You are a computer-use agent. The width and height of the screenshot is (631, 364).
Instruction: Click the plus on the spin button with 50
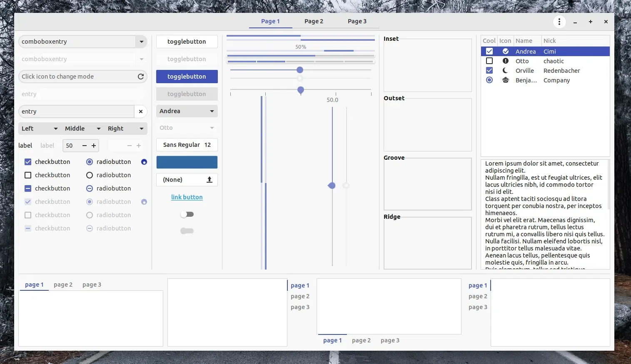pyautogui.click(x=94, y=146)
